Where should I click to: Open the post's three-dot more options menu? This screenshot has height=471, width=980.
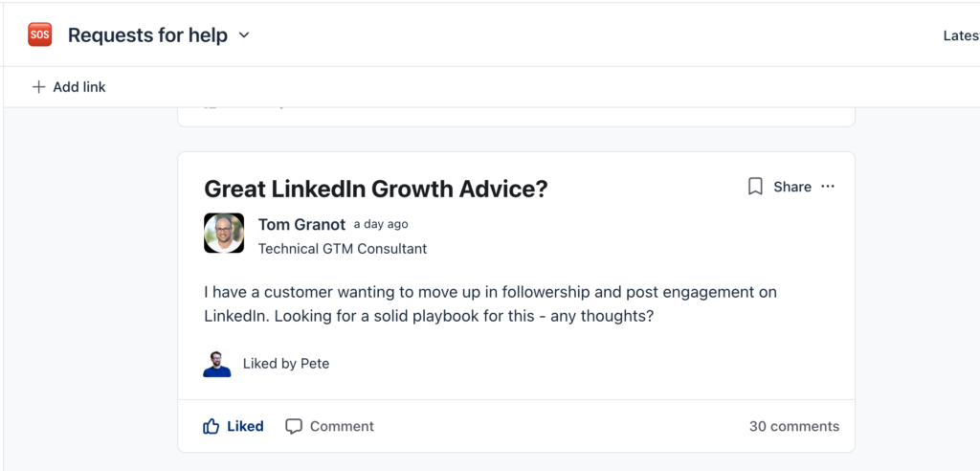[x=828, y=187]
